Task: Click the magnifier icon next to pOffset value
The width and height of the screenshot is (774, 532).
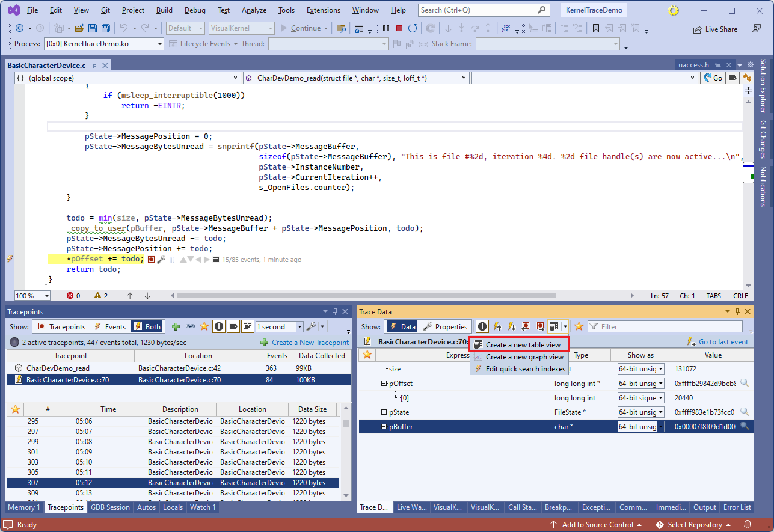Action: 745,383
